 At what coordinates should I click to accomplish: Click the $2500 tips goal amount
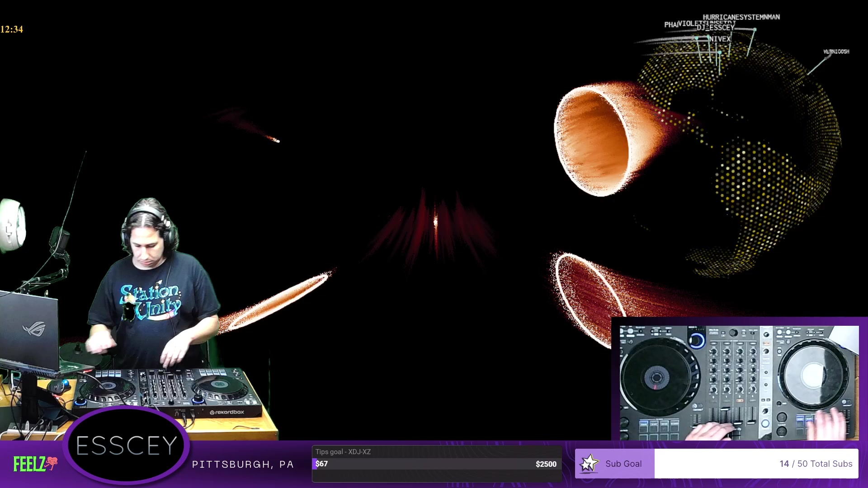click(x=546, y=464)
